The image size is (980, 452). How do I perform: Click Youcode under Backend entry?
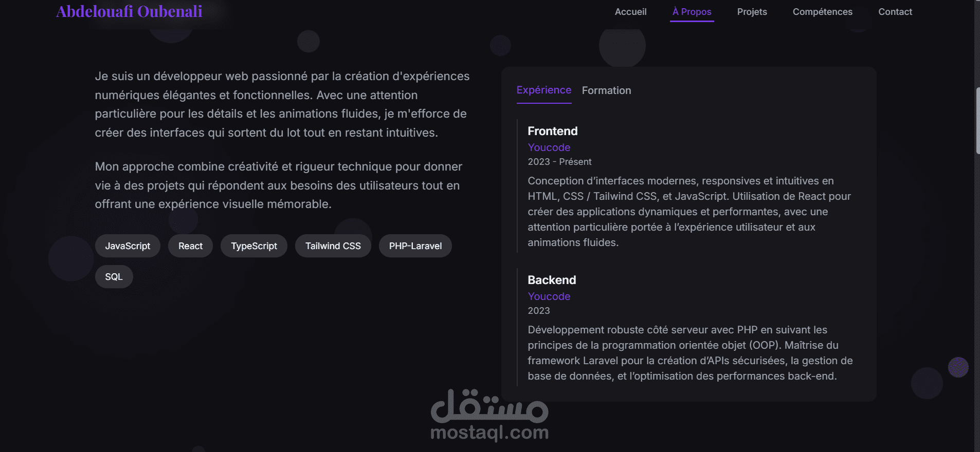click(549, 296)
